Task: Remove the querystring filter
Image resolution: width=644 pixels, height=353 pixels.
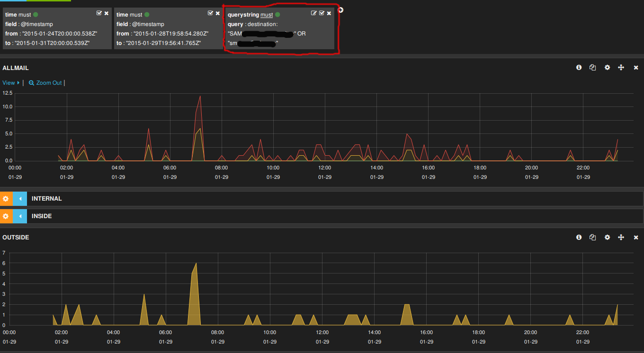Action: [329, 13]
